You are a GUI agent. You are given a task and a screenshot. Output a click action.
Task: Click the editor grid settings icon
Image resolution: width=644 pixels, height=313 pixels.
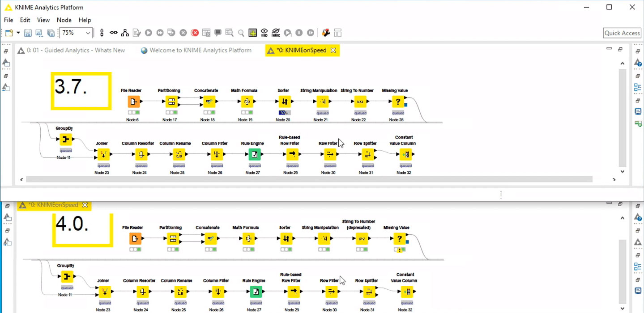(x=338, y=33)
